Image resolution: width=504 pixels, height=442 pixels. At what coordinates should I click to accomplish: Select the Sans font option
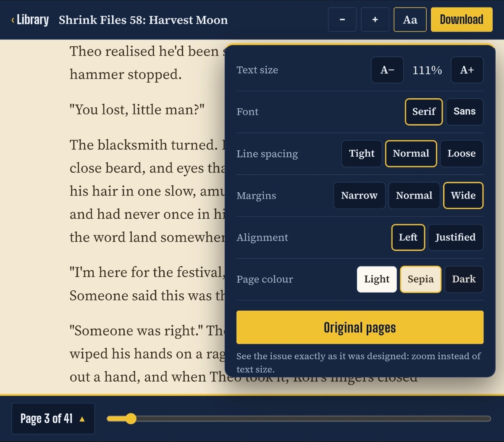[465, 112]
